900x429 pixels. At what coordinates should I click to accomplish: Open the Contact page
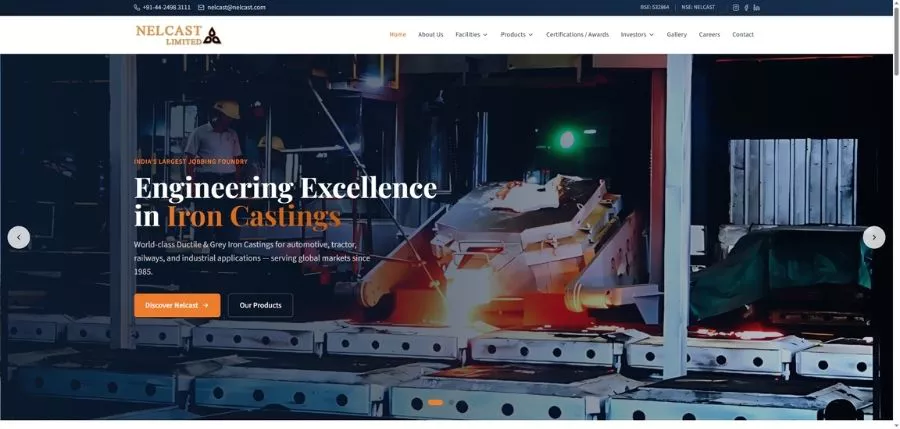click(x=743, y=34)
